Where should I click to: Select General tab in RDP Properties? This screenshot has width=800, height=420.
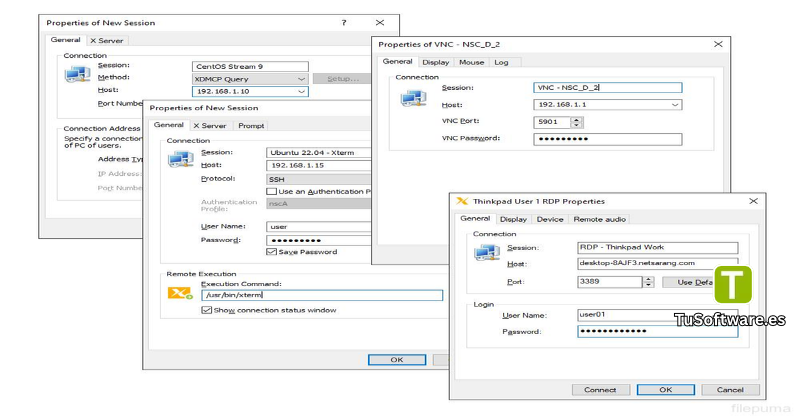point(475,218)
